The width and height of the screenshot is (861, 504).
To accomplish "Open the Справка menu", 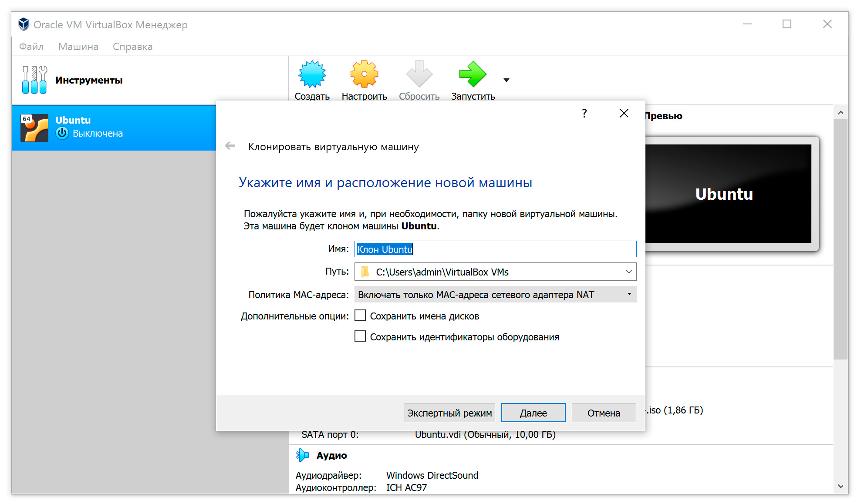I will click(x=133, y=47).
